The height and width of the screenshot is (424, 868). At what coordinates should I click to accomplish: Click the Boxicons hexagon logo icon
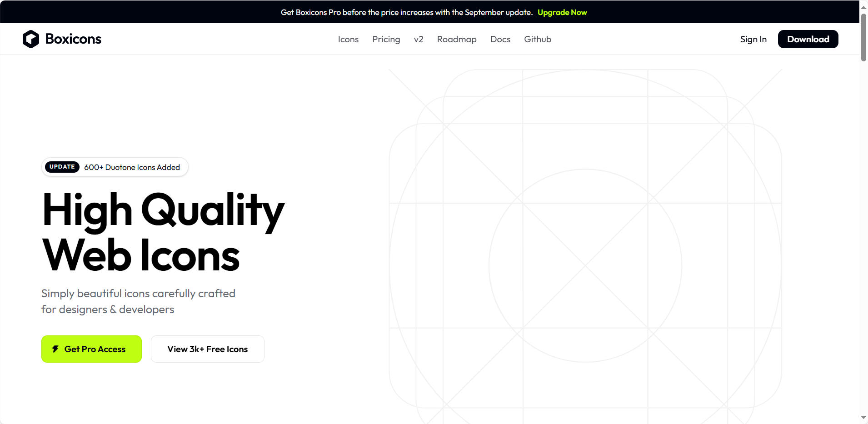pos(31,39)
